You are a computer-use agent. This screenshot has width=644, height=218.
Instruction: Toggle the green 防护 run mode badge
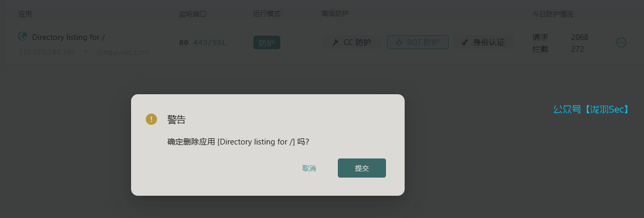point(267,42)
